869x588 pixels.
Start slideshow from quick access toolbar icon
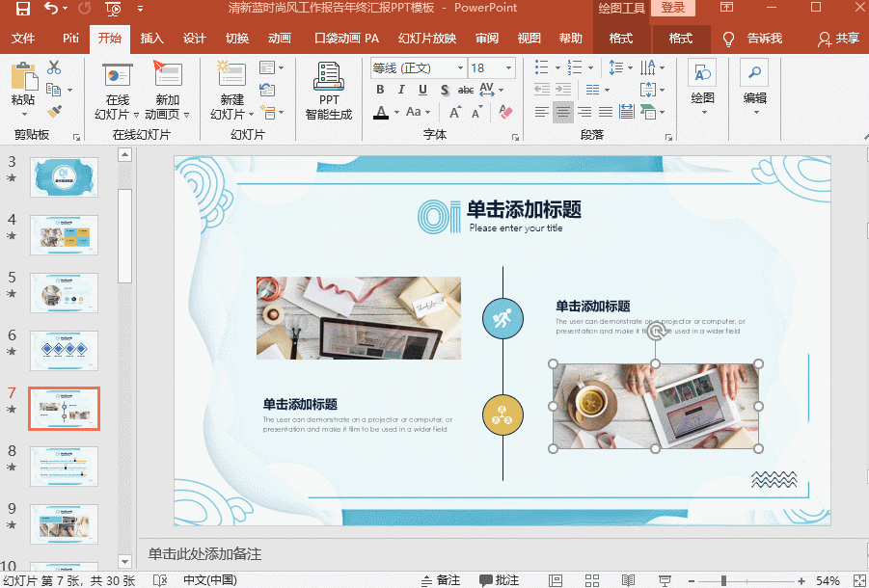[x=113, y=9]
